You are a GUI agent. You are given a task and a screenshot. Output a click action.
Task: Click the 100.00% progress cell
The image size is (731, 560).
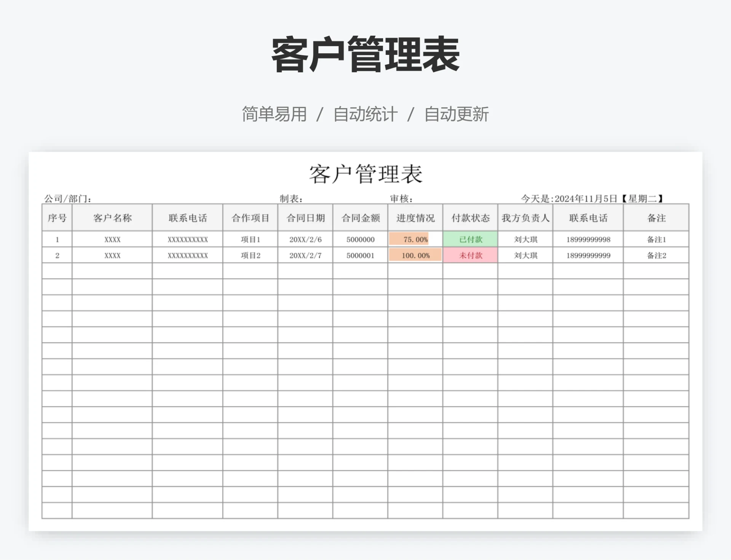414,255
